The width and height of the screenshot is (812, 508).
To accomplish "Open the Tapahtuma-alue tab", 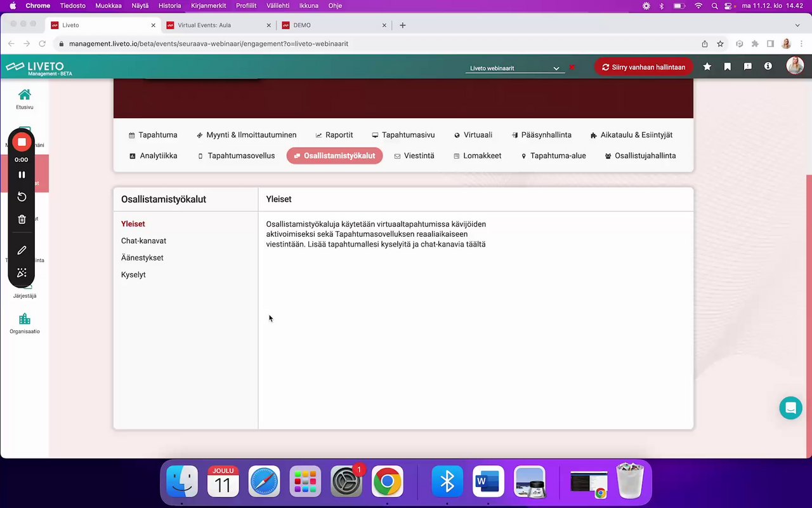I will pos(553,156).
